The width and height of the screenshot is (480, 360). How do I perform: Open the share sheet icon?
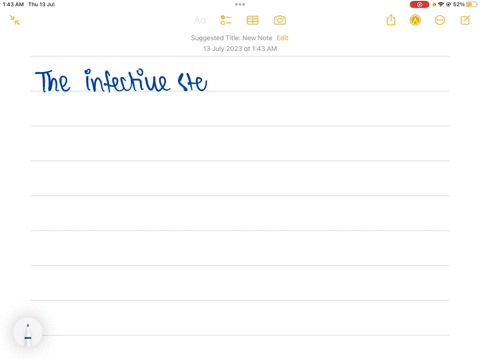pyautogui.click(x=391, y=20)
